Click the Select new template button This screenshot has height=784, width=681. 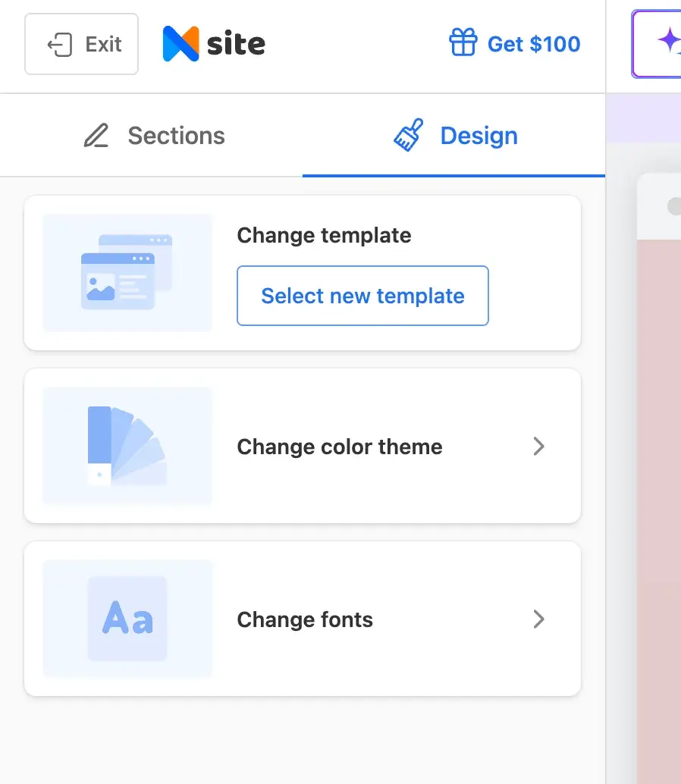(x=362, y=296)
